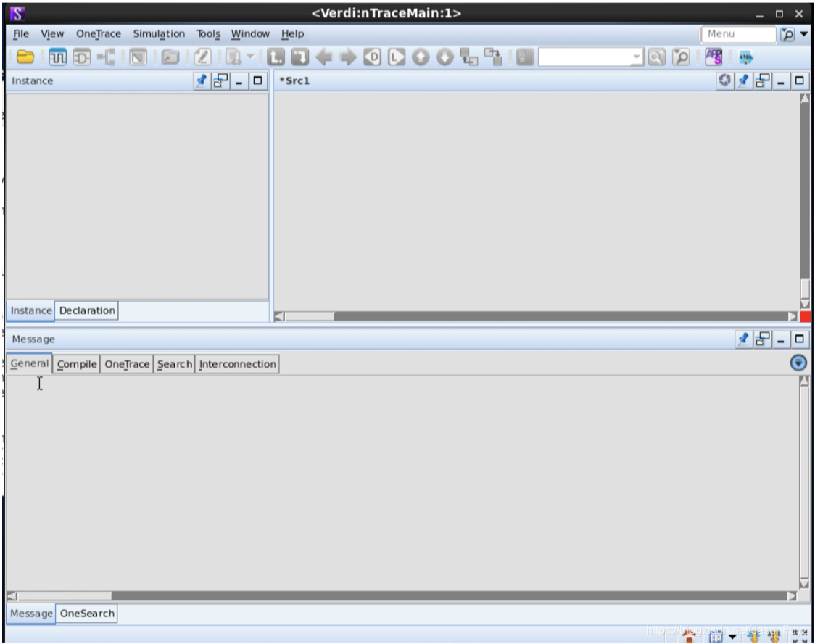Click the edit pencil toolbar icon

tap(202, 57)
